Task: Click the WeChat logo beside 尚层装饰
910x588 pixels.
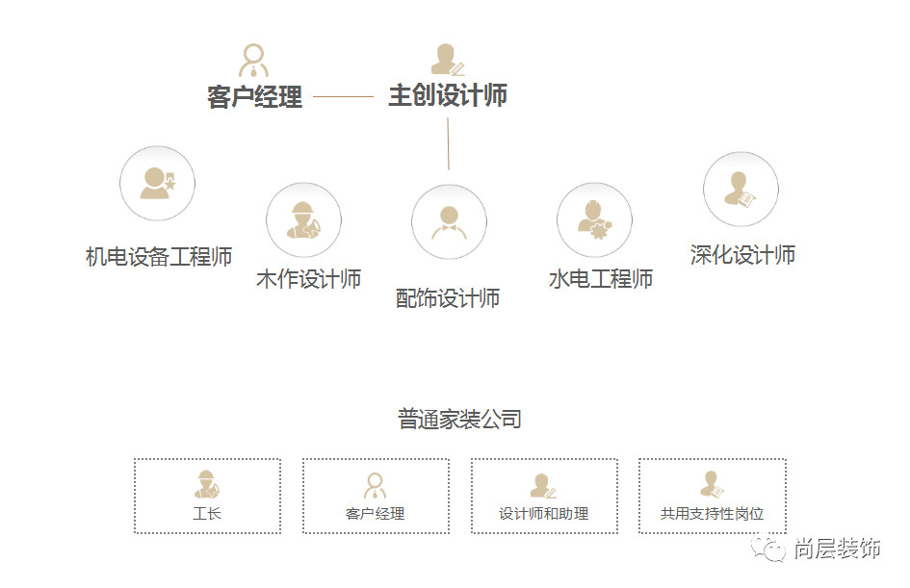Action: (767, 548)
